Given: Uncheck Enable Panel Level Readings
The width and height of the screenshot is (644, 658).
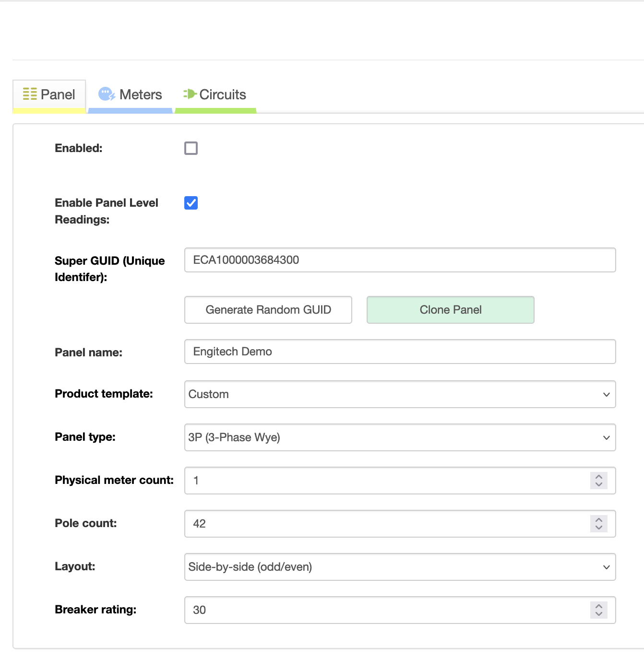Looking at the screenshot, I should pyautogui.click(x=191, y=203).
